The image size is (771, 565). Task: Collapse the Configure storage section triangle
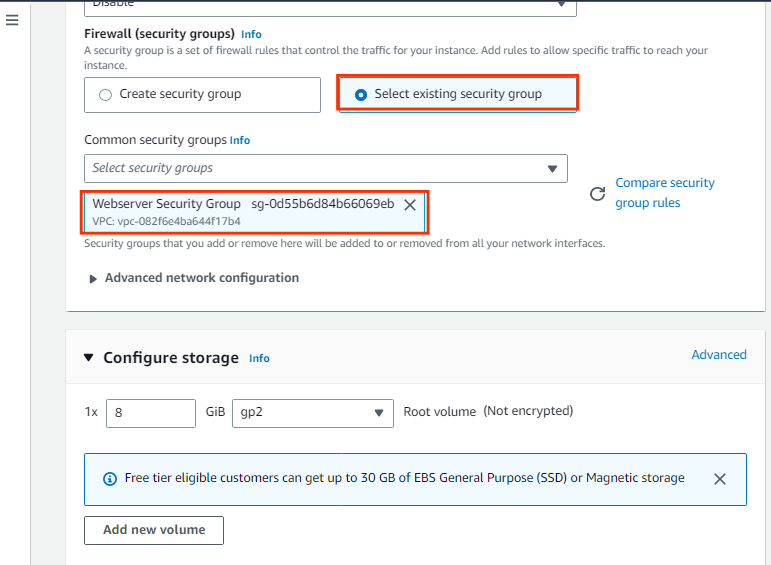click(x=89, y=357)
